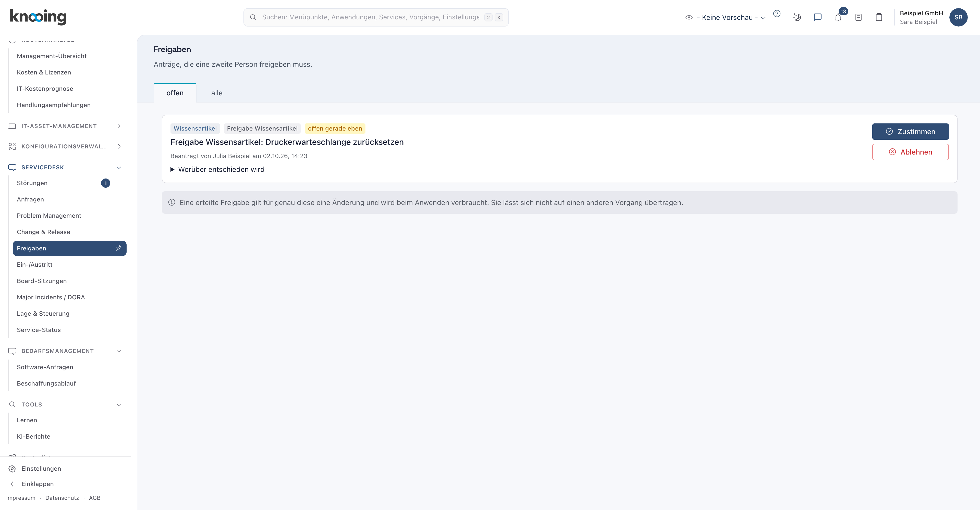
Task: Click the info icon in the Freigabe notice
Action: tap(171, 202)
